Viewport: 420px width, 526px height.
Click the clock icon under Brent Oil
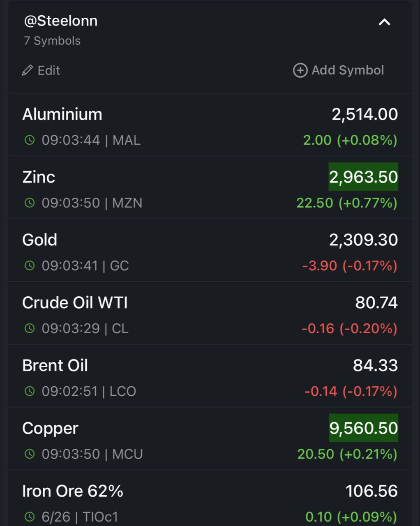click(30, 391)
